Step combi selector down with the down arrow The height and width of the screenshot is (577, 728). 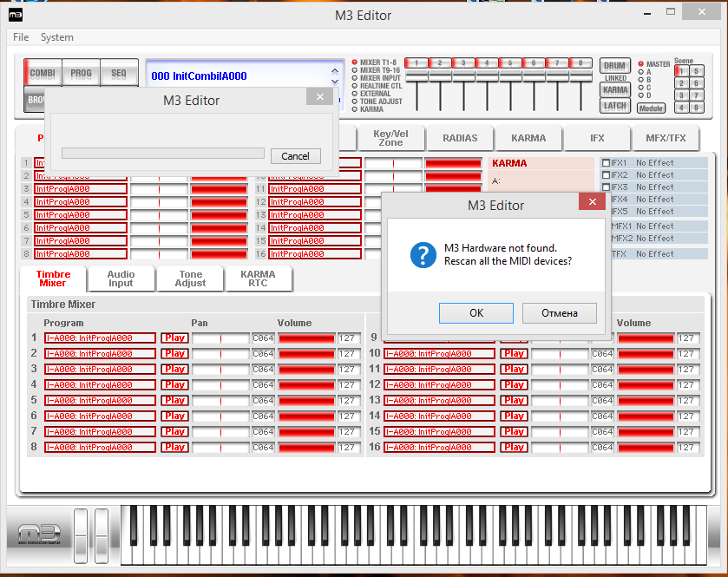tap(335, 82)
